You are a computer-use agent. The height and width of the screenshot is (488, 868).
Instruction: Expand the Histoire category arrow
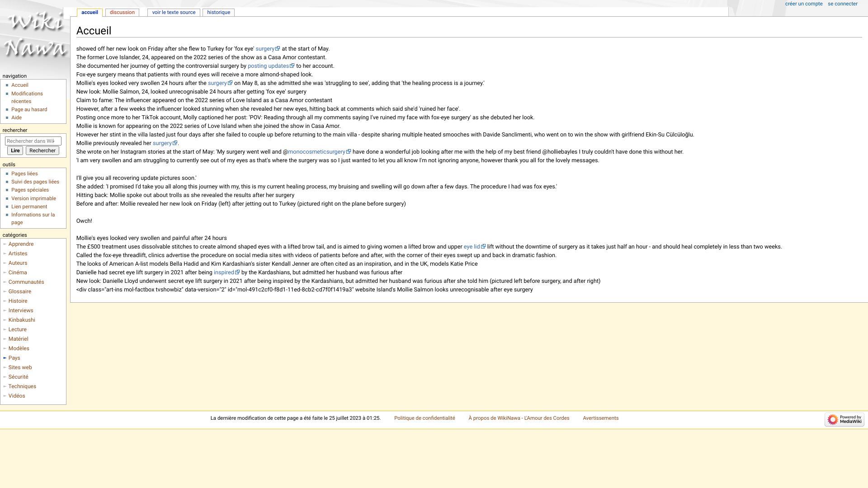coord(5,301)
